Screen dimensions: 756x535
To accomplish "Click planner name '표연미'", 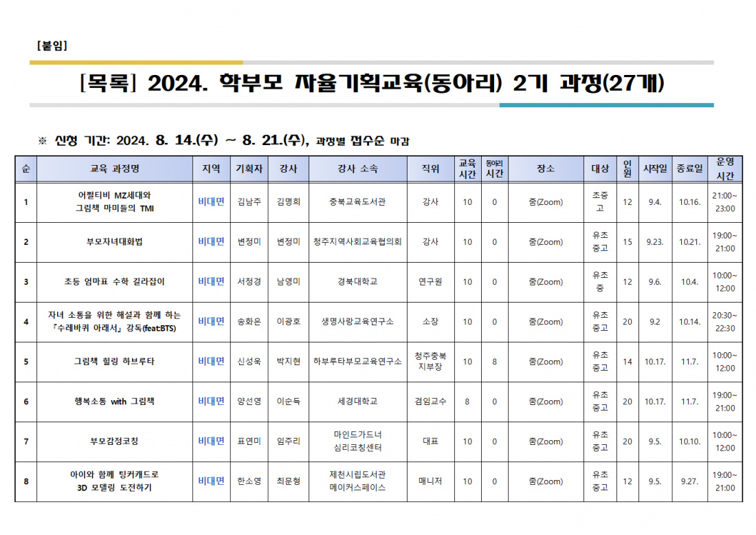I will (249, 441).
